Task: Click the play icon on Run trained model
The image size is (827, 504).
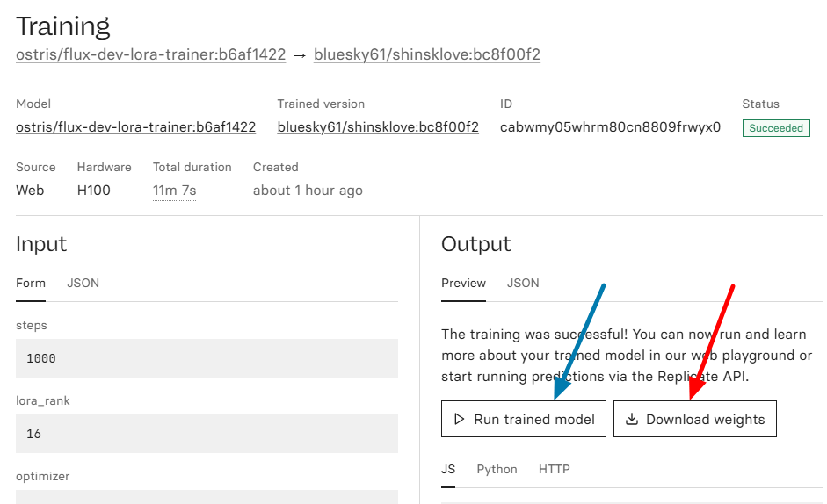Action: pos(460,419)
